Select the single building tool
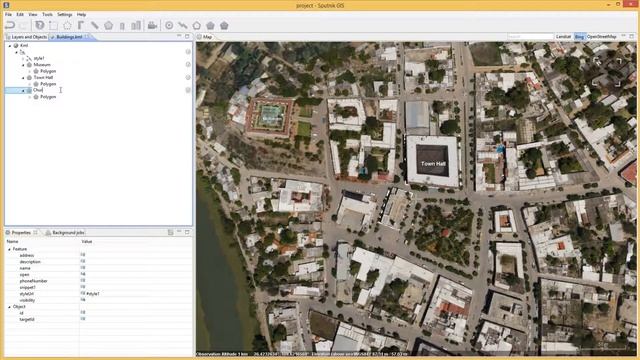The width and height of the screenshot is (640, 360). (122, 26)
